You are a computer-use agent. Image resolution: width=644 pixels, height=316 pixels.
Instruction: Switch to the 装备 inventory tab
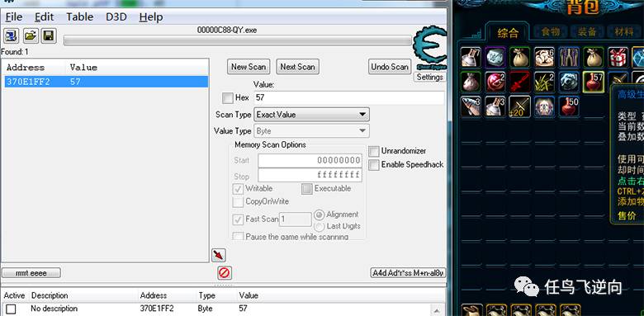pos(586,31)
